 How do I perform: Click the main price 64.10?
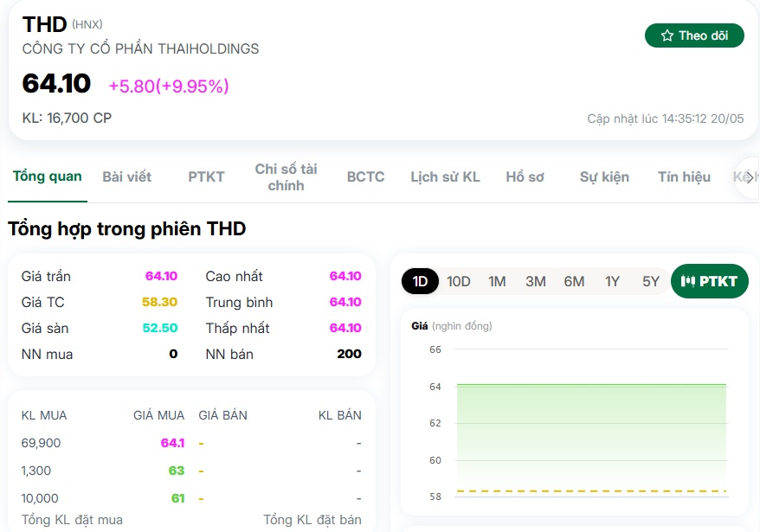[56, 83]
